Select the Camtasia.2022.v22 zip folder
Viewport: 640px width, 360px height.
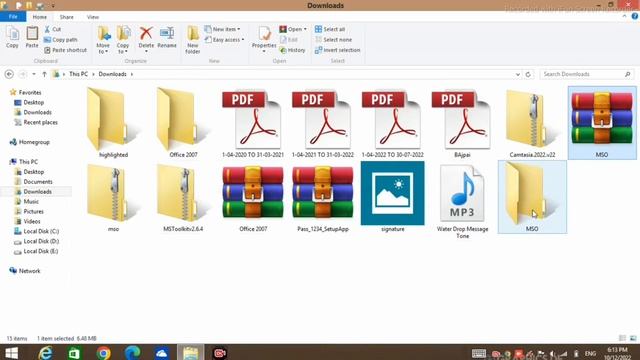(532, 122)
